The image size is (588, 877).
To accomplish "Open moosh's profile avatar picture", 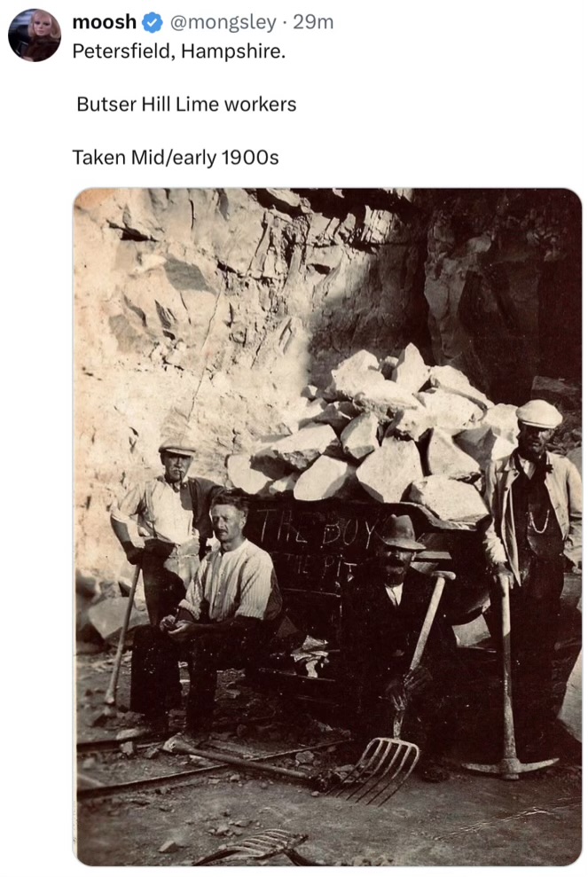I will pyautogui.click(x=34, y=35).
